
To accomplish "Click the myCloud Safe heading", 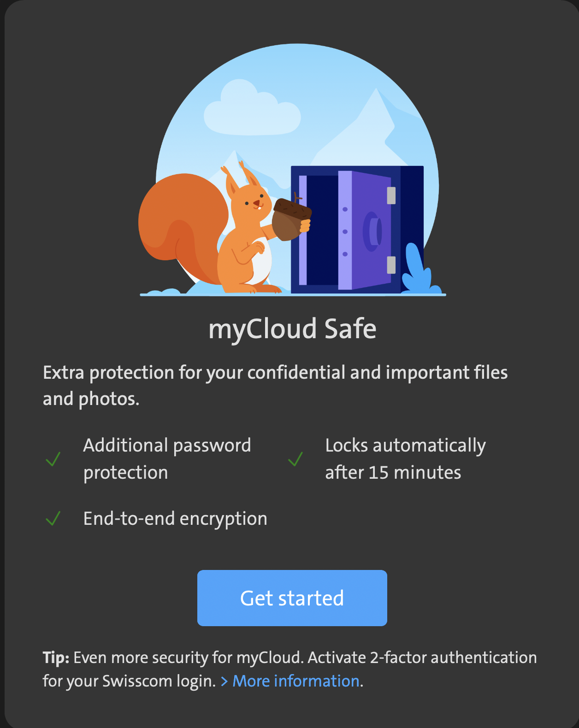I will (x=292, y=329).
